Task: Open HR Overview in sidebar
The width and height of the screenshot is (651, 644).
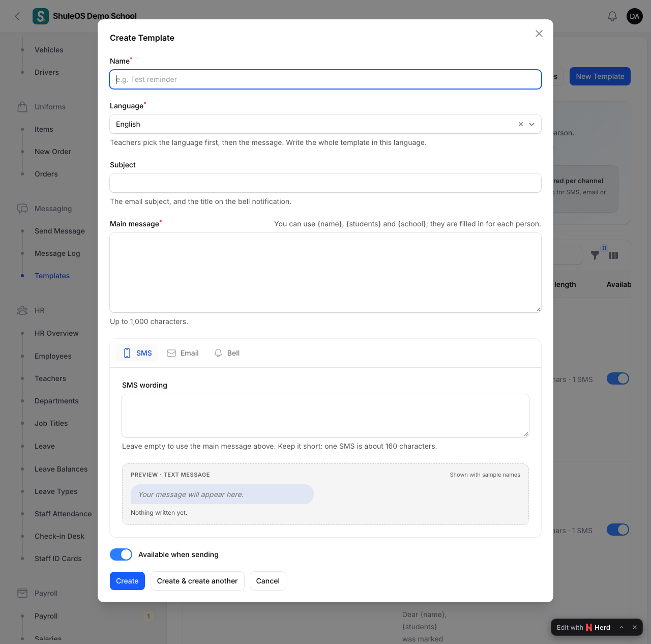Action: (56, 333)
